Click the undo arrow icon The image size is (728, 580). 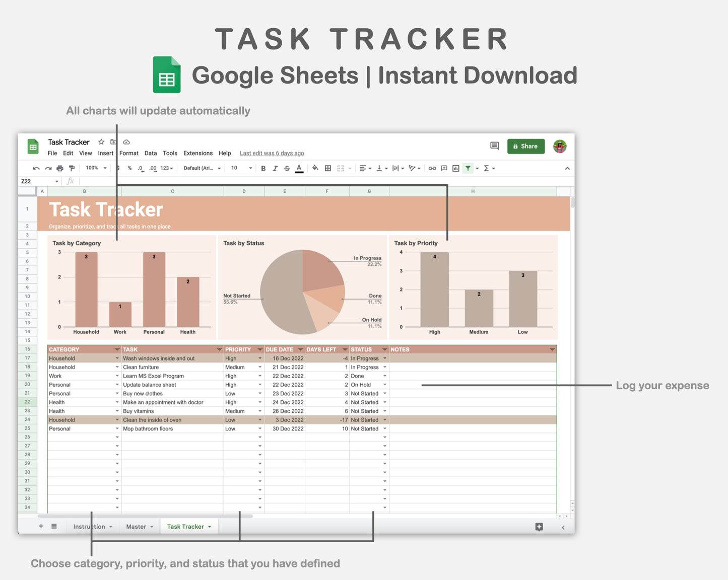36,169
